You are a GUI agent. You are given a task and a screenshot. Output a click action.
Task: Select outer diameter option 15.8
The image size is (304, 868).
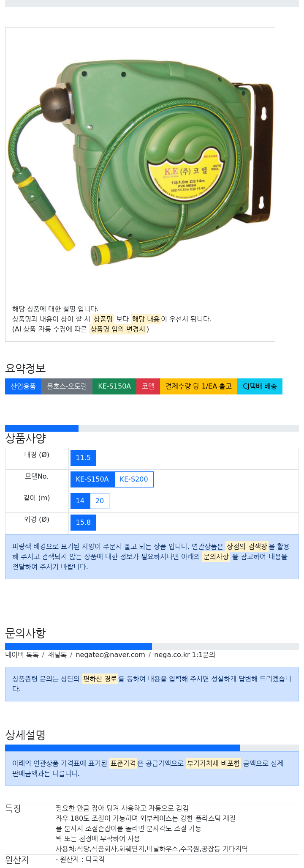click(x=83, y=523)
